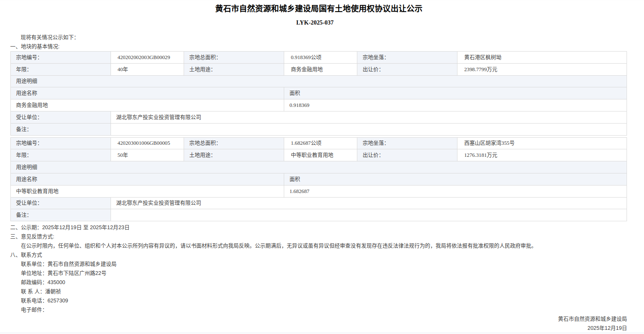The width and height of the screenshot is (644, 334).
Task: Click the 商务金融用地 land use cell beside 土地用途
Action: (x=307, y=69)
